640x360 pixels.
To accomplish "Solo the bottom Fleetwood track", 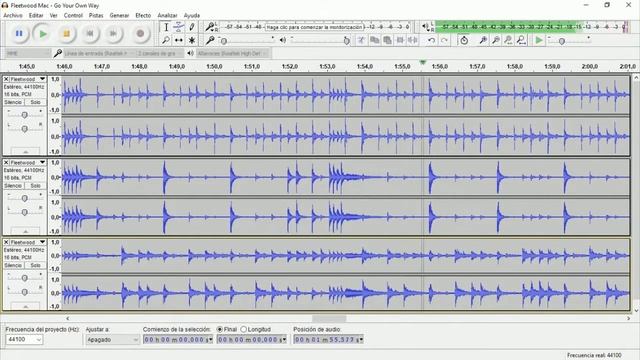I will click(35, 265).
